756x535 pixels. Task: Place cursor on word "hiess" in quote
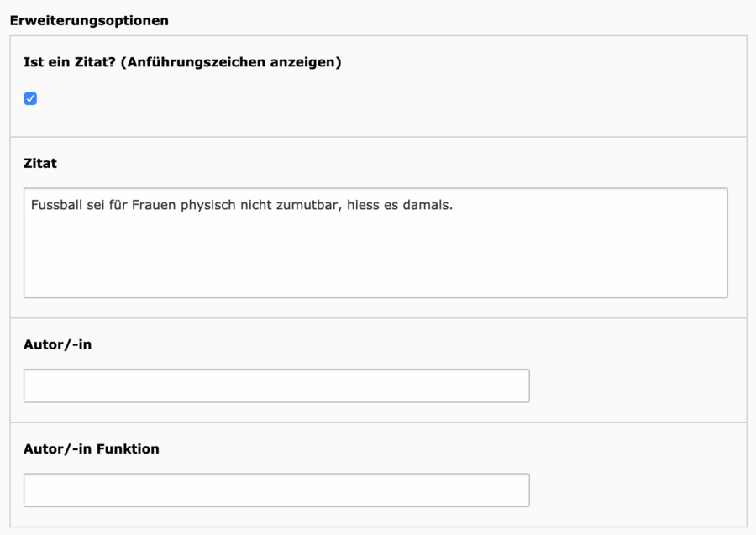(363, 205)
